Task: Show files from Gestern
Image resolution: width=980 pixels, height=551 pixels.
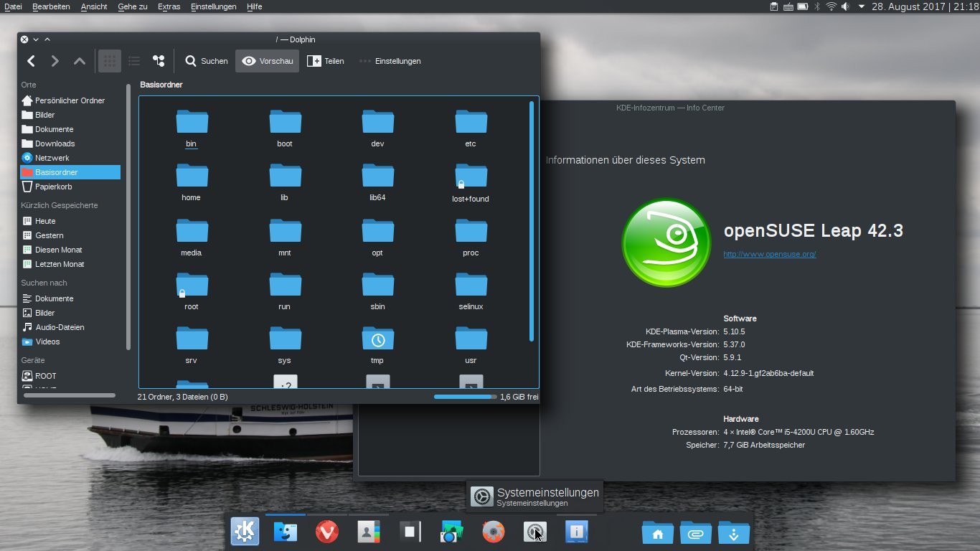Action: 70,235
